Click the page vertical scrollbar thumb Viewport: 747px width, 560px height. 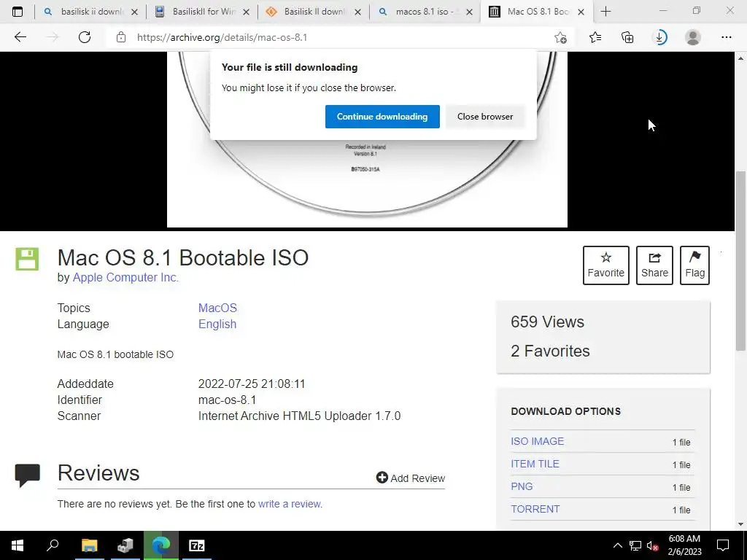(741, 261)
